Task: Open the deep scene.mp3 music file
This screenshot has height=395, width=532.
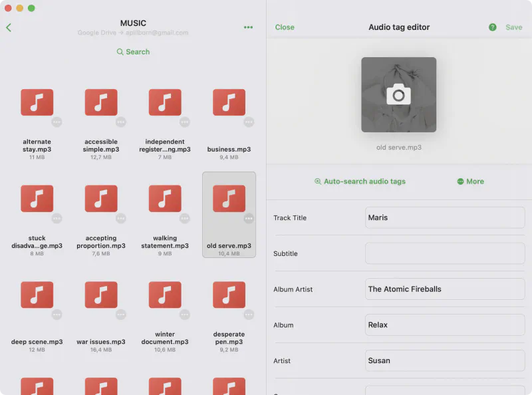Action: (37, 295)
